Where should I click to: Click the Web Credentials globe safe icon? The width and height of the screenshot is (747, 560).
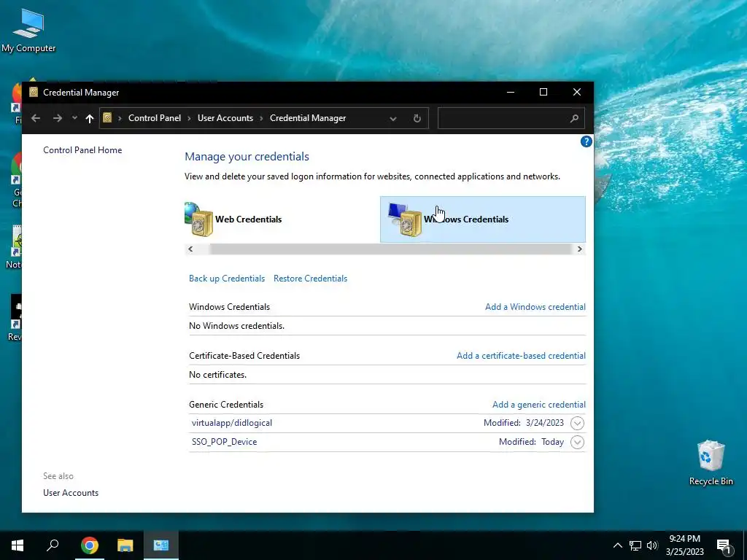[198, 219]
